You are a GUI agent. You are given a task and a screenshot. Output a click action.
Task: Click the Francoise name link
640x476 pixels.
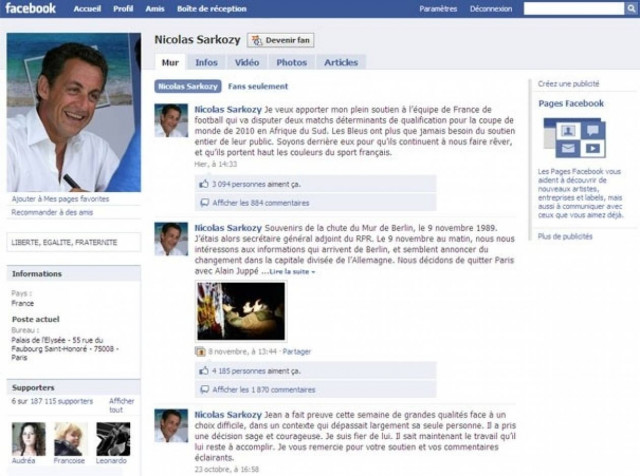click(x=69, y=460)
